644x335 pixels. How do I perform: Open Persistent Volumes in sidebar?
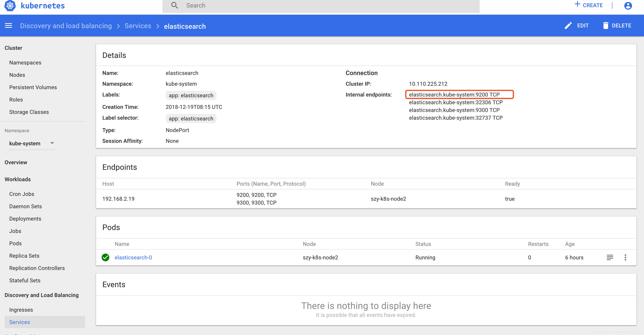pyautogui.click(x=33, y=87)
